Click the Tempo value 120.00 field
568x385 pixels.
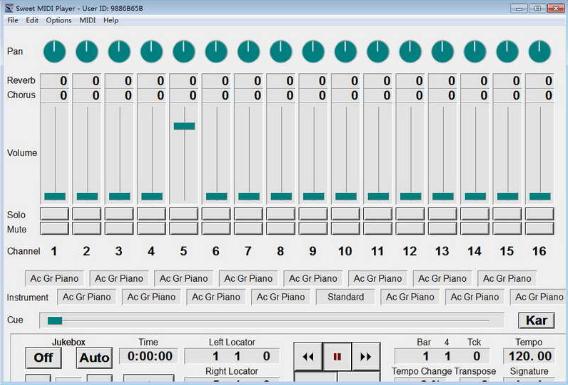tap(530, 356)
